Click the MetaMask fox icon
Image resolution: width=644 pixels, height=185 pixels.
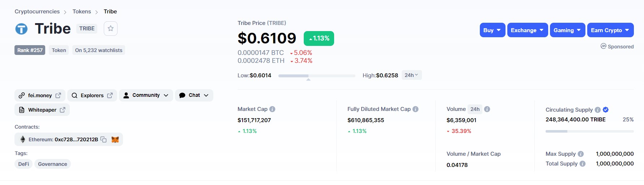(x=115, y=139)
